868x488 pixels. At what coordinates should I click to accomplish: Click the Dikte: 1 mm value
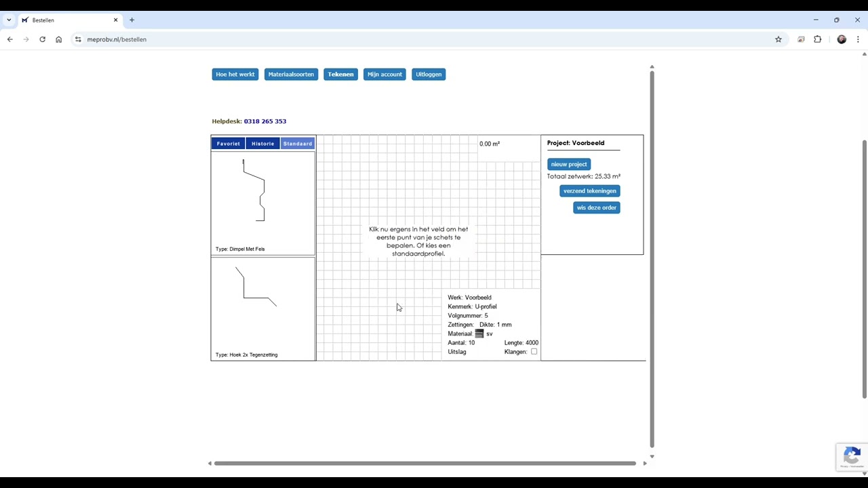click(495, 325)
